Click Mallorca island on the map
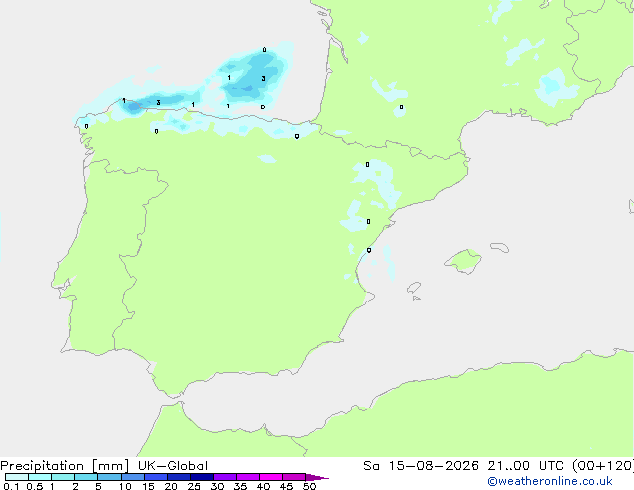 (464, 261)
